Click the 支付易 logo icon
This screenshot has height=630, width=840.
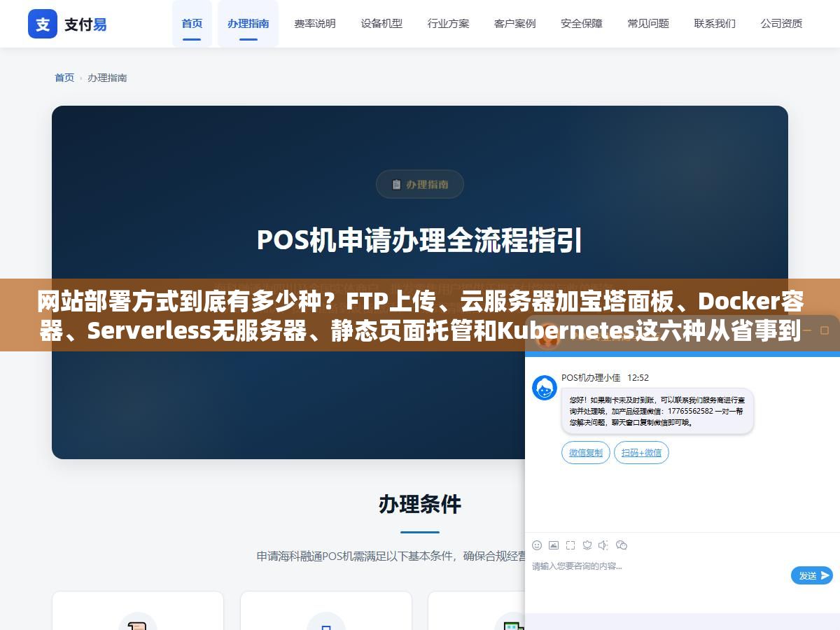point(43,24)
